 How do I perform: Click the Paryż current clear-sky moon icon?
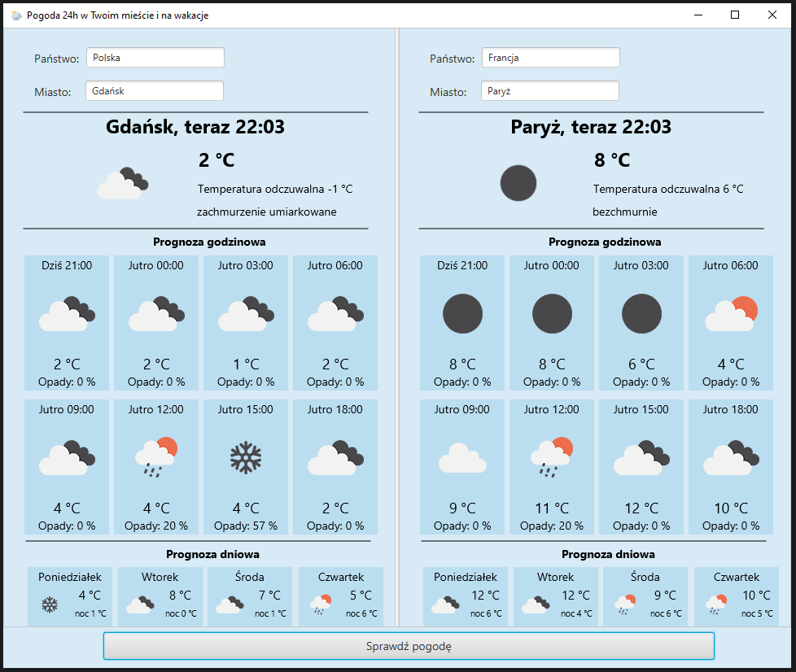[x=518, y=183]
